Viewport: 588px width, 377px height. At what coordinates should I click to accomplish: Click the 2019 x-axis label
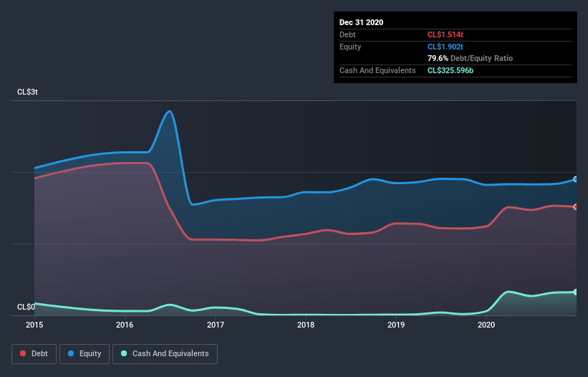[396, 325]
